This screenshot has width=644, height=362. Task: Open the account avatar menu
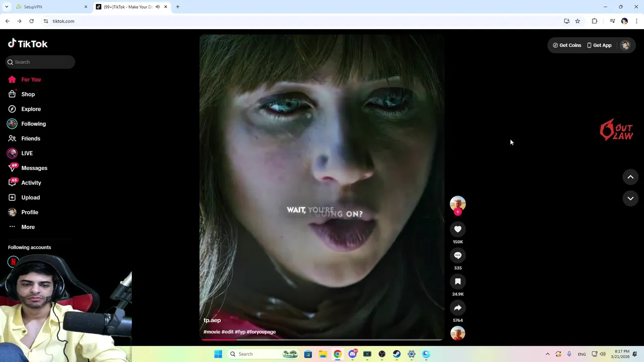[625, 45]
